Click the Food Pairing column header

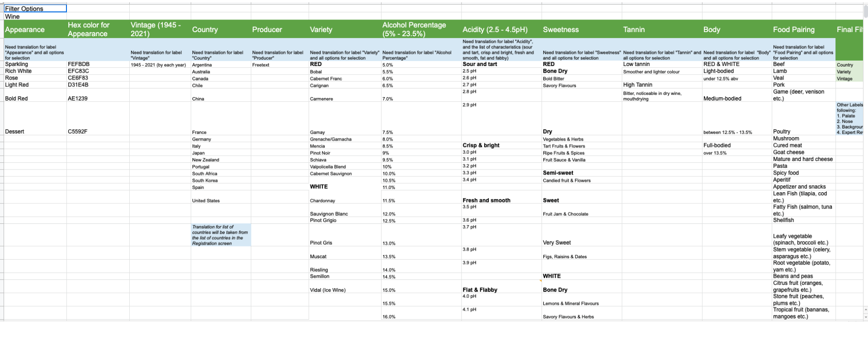(x=793, y=29)
